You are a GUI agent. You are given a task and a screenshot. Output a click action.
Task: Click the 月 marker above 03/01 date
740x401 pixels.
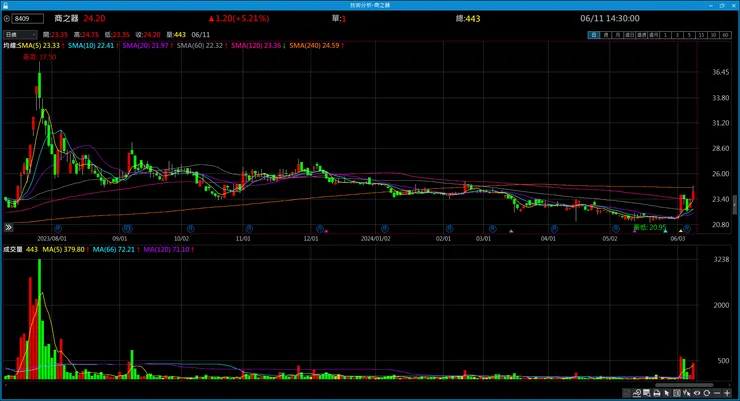[x=492, y=229]
